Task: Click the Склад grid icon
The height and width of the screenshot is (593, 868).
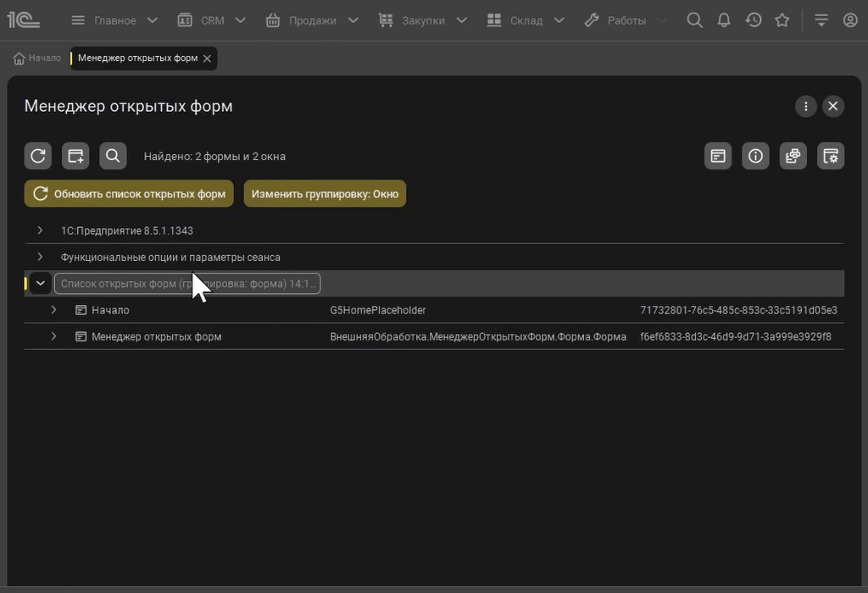Action: [x=494, y=20]
